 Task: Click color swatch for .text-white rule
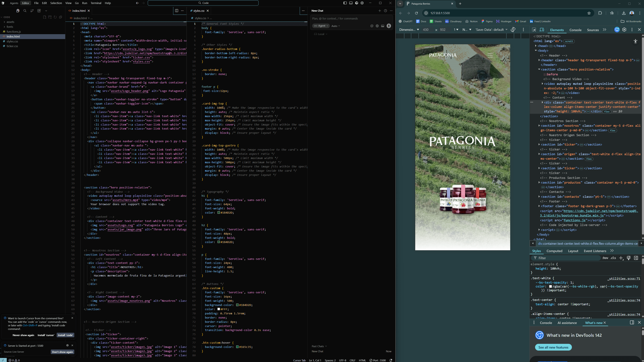click(x=550, y=286)
